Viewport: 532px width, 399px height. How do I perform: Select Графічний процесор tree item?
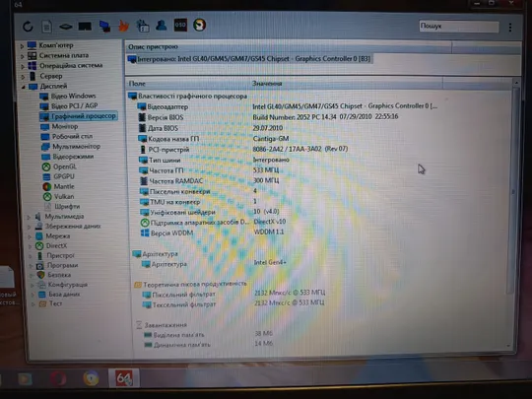(x=79, y=116)
